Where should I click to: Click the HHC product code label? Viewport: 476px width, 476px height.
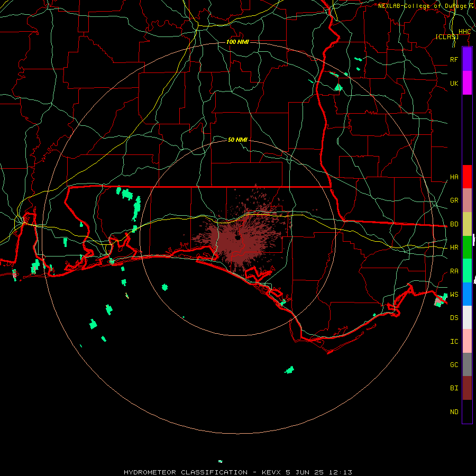coord(464,32)
